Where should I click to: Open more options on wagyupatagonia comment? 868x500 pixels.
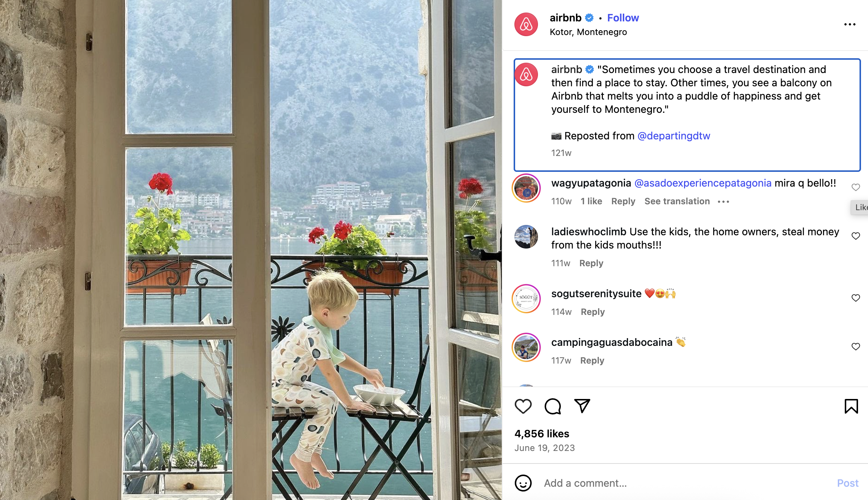pyautogui.click(x=723, y=202)
